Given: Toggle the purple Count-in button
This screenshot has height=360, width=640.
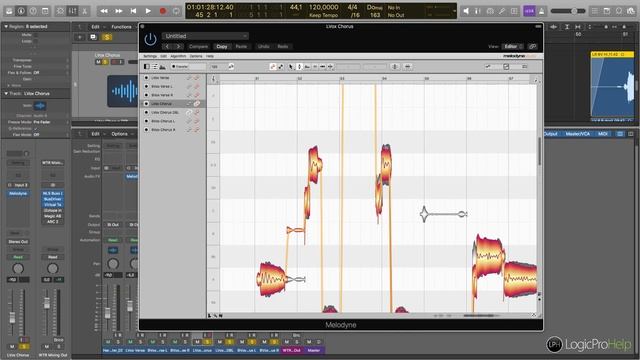Looking at the screenshot, I should coord(529,11).
